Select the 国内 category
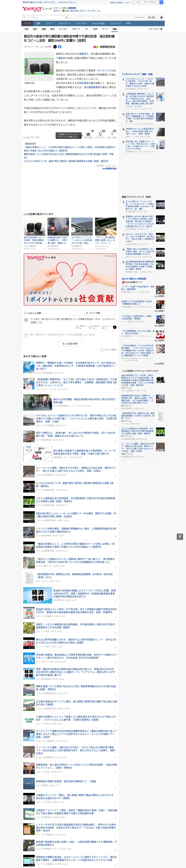The image size is (186, 868). coord(35,29)
